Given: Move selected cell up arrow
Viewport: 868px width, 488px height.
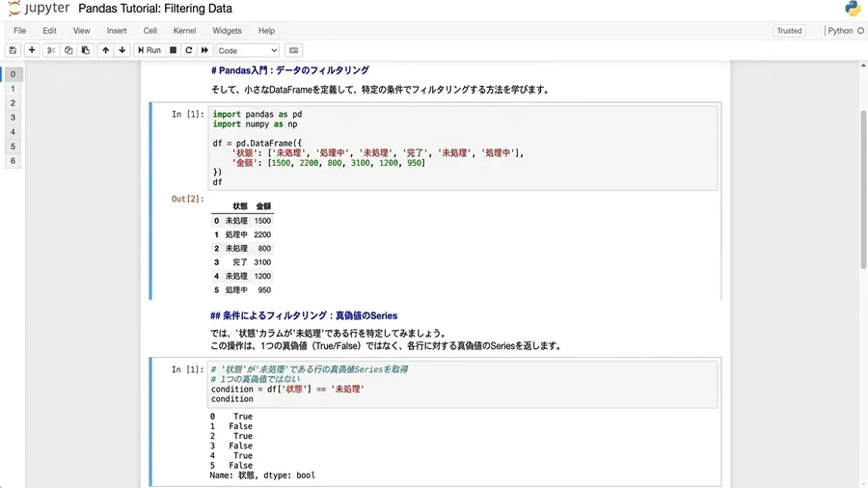Looking at the screenshot, I should [105, 50].
